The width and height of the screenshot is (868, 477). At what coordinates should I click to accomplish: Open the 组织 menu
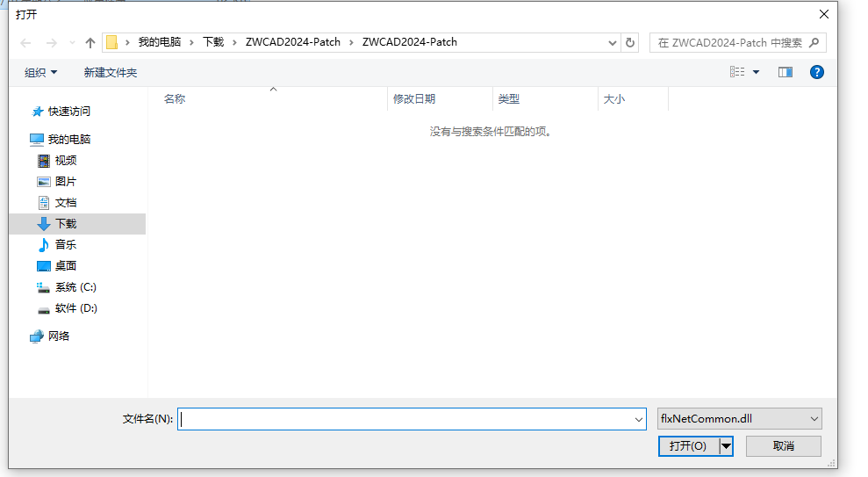point(40,72)
